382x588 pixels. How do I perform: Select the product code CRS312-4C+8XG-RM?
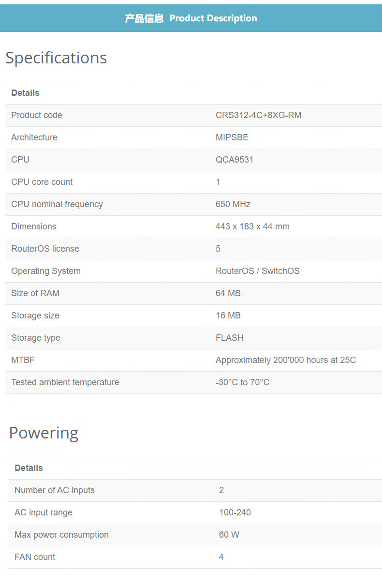tap(258, 115)
